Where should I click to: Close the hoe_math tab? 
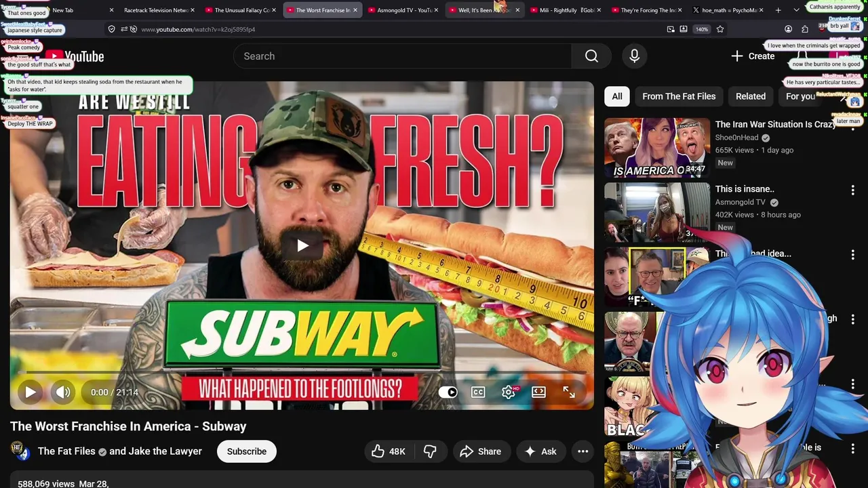[x=762, y=10]
